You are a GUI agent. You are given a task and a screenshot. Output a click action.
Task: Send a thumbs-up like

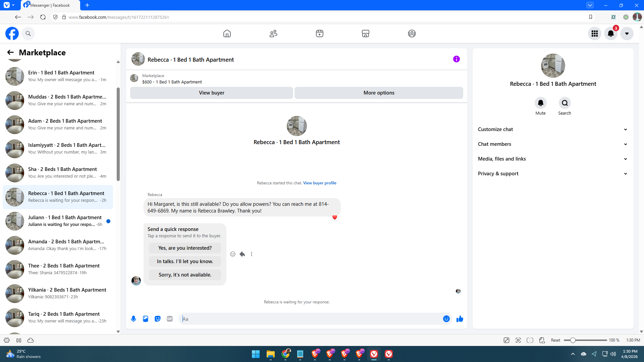460,319
